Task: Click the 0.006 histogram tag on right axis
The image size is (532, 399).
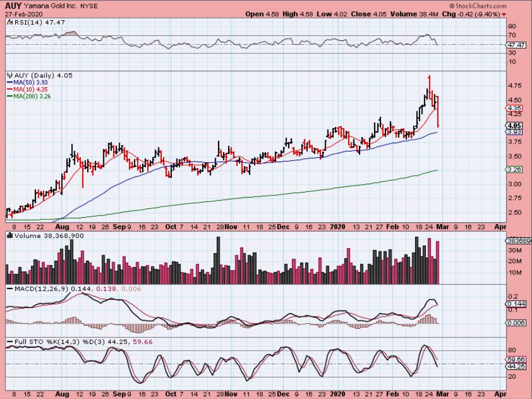Action: 516,323
